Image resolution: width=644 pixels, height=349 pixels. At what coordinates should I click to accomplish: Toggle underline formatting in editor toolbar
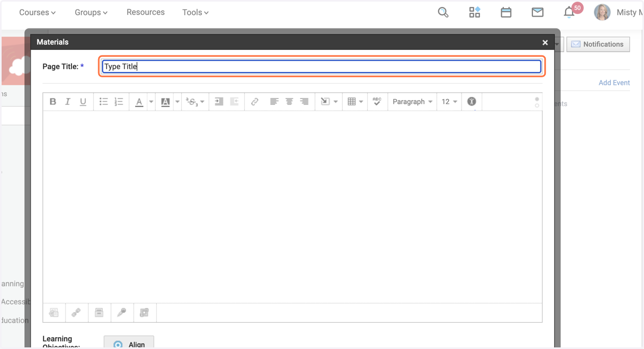coord(83,101)
